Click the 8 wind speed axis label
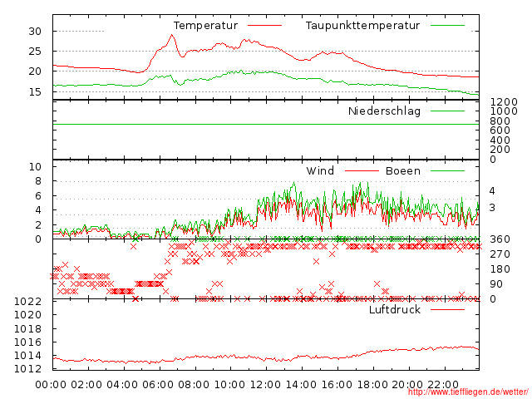 point(38,181)
